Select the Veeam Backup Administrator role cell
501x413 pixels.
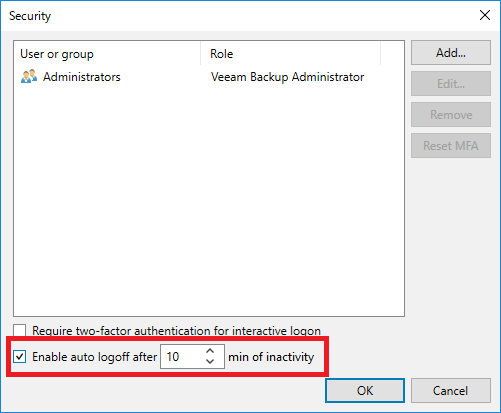tap(287, 77)
